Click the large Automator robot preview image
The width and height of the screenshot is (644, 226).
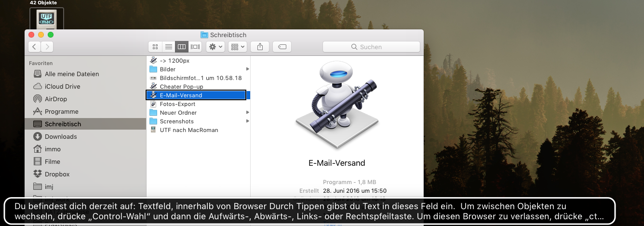(336, 105)
